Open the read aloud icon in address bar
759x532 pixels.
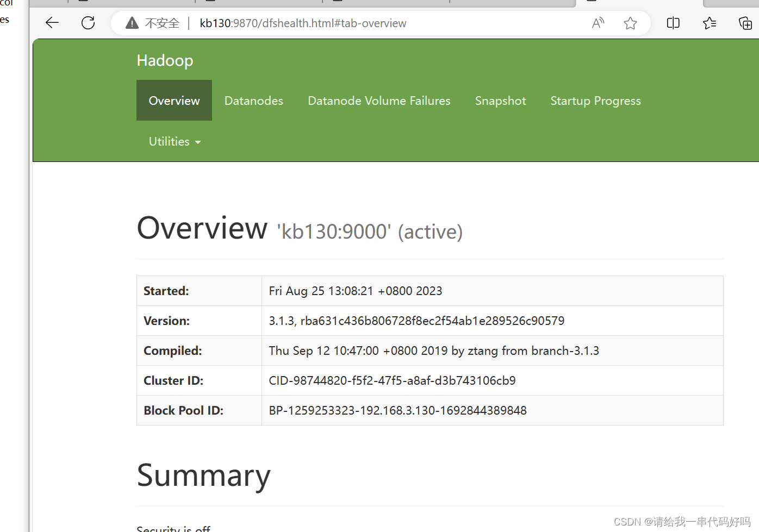tap(598, 23)
